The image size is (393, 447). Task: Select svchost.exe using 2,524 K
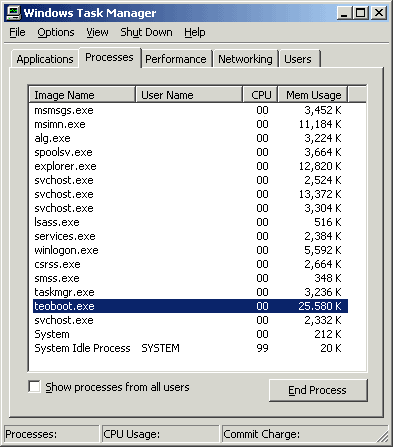click(190, 180)
